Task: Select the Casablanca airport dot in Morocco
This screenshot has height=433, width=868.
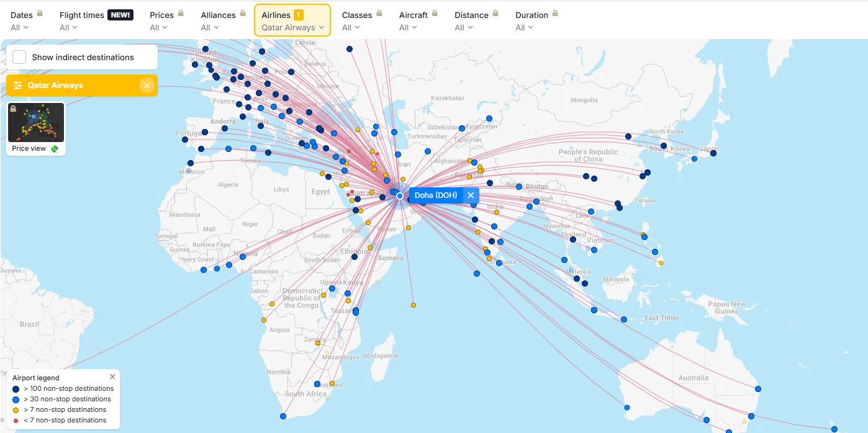Action: coord(191,163)
